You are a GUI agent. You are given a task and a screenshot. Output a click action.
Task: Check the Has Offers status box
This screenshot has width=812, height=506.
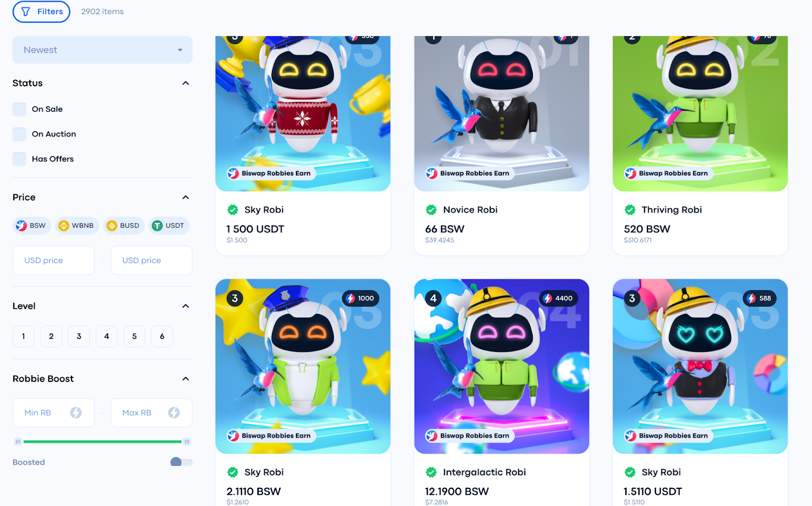tap(19, 159)
